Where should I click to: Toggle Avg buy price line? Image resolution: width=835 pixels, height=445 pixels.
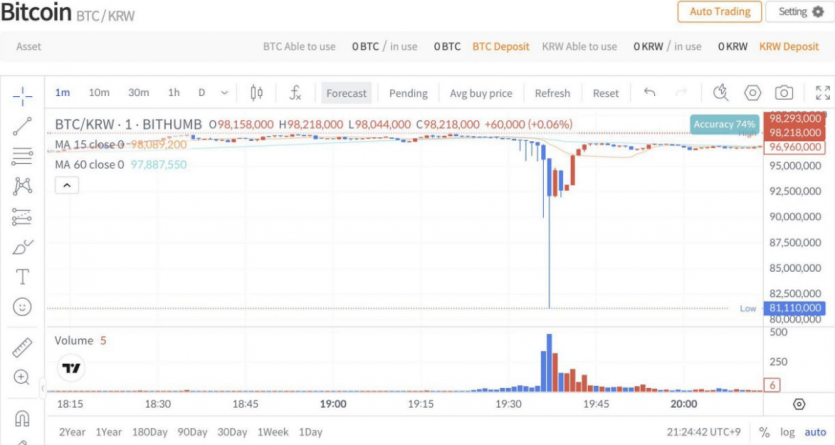click(x=481, y=93)
